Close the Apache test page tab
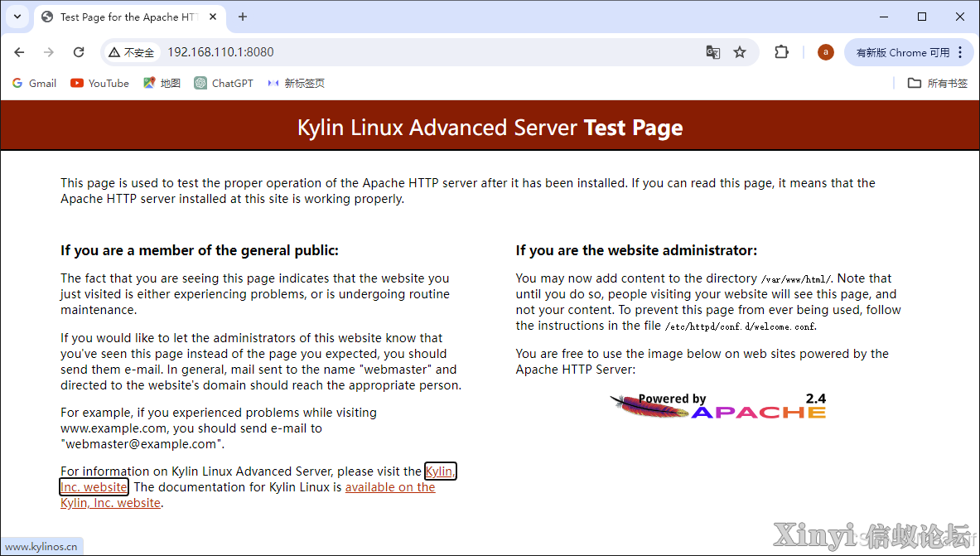The height and width of the screenshot is (556, 980). coord(213,17)
